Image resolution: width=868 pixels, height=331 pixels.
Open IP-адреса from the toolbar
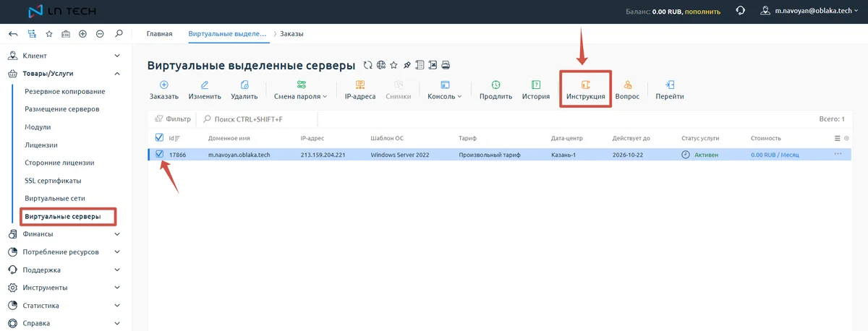pyautogui.click(x=359, y=90)
